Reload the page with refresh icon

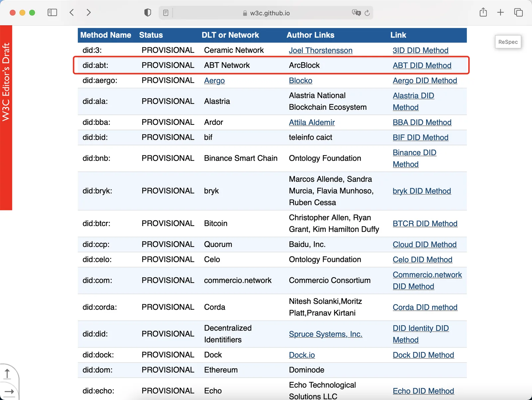367,13
